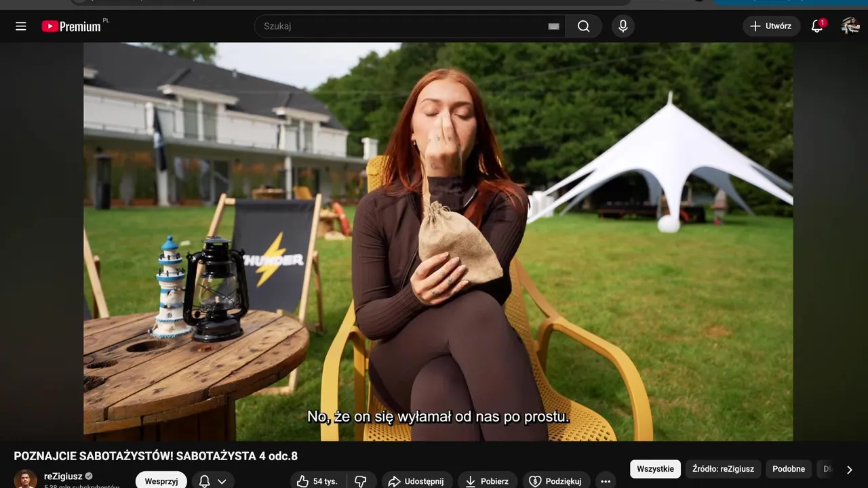Open more actions three-dot menu
The height and width of the screenshot is (488, 868).
tap(606, 481)
